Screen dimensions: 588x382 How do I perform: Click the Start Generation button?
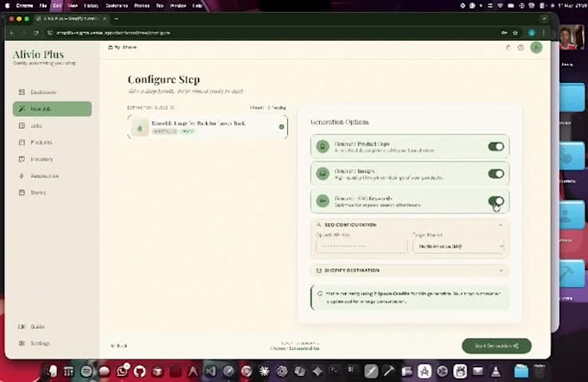(x=496, y=346)
